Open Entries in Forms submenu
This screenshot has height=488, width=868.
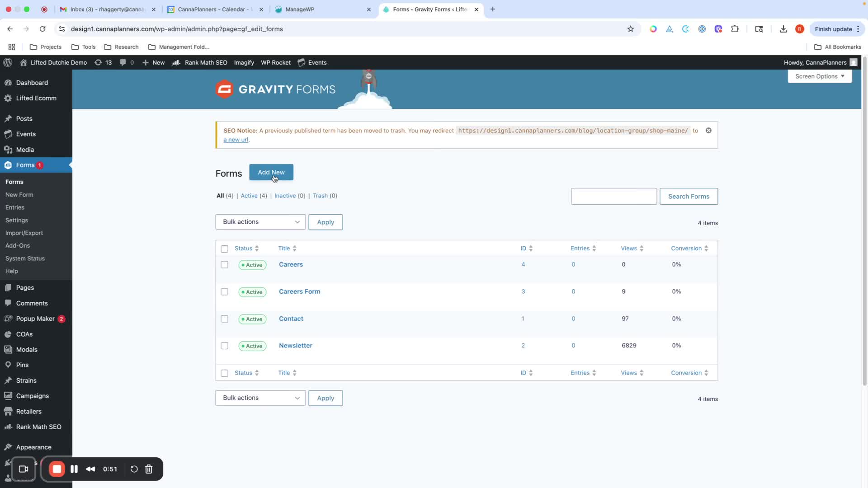(x=15, y=207)
